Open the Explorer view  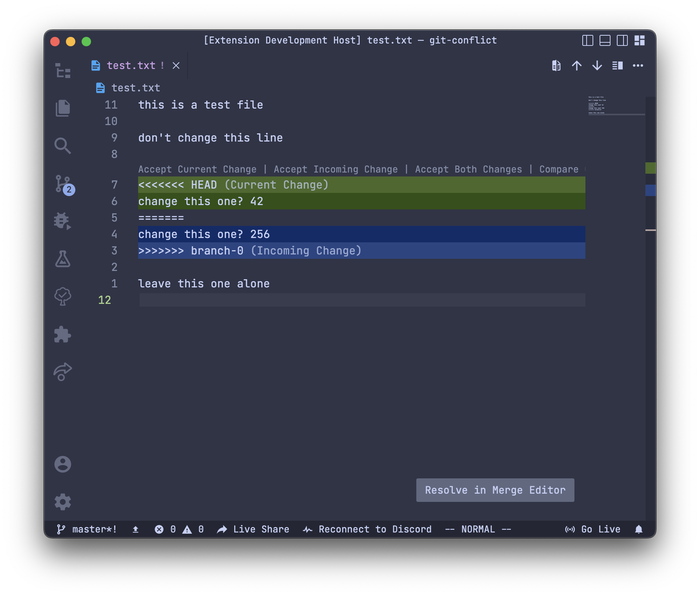[63, 108]
